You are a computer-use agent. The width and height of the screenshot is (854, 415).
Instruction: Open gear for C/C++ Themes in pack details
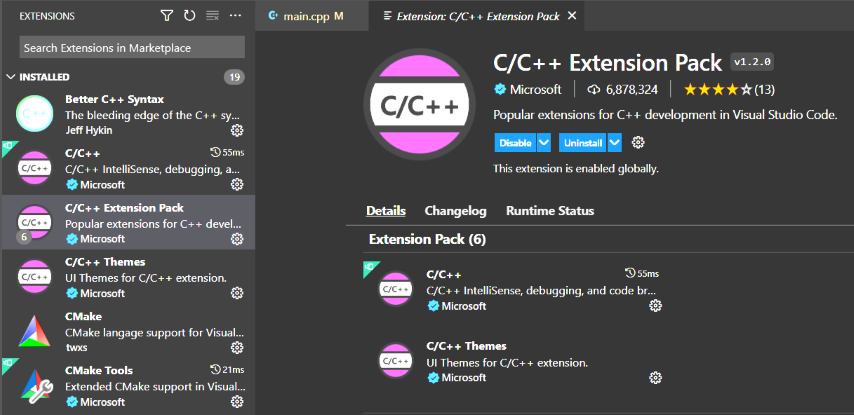pyautogui.click(x=655, y=378)
